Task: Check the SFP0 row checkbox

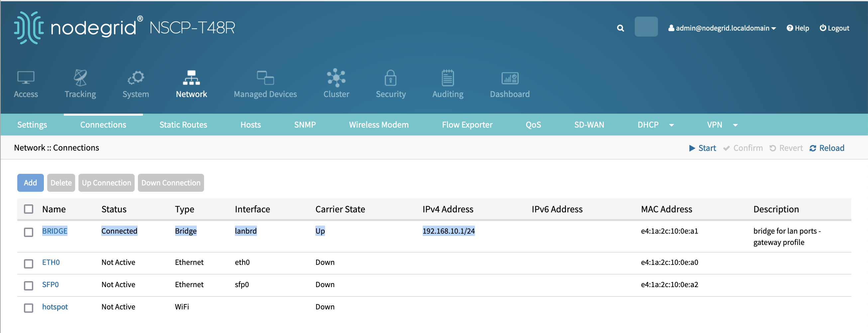Action: pyautogui.click(x=29, y=286)
